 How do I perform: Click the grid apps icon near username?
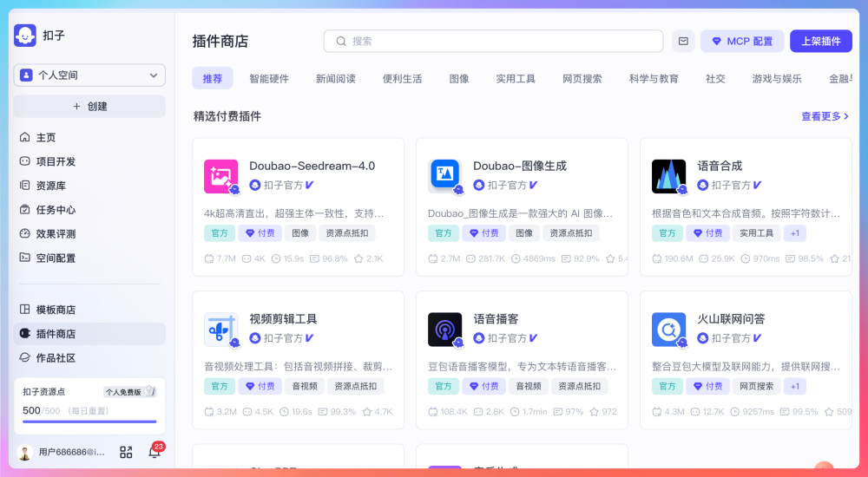[x=126, y=452]
